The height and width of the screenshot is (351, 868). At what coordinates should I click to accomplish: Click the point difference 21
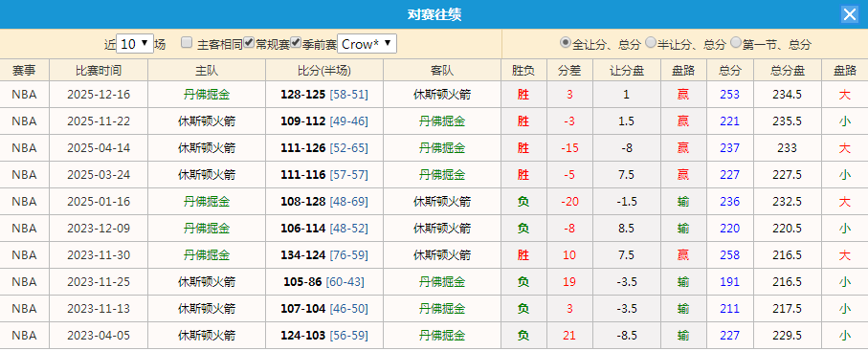coord(569,336)
